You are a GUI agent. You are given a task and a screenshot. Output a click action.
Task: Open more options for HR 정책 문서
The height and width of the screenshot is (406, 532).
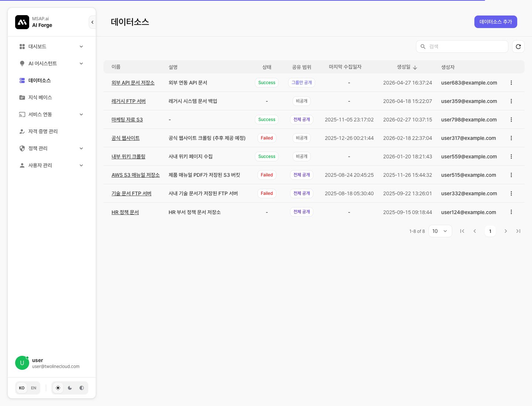pos(511,212)
